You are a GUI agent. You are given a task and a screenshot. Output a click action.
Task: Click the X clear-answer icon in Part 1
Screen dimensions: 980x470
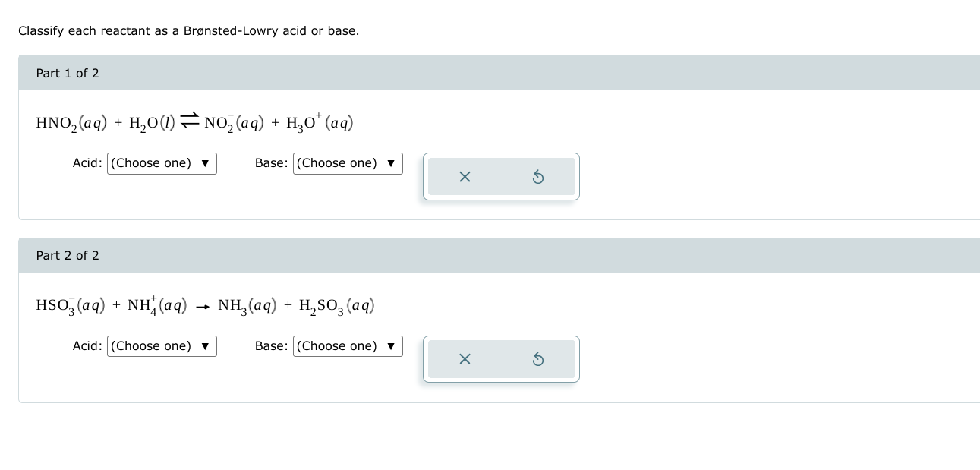click(465, 176)
